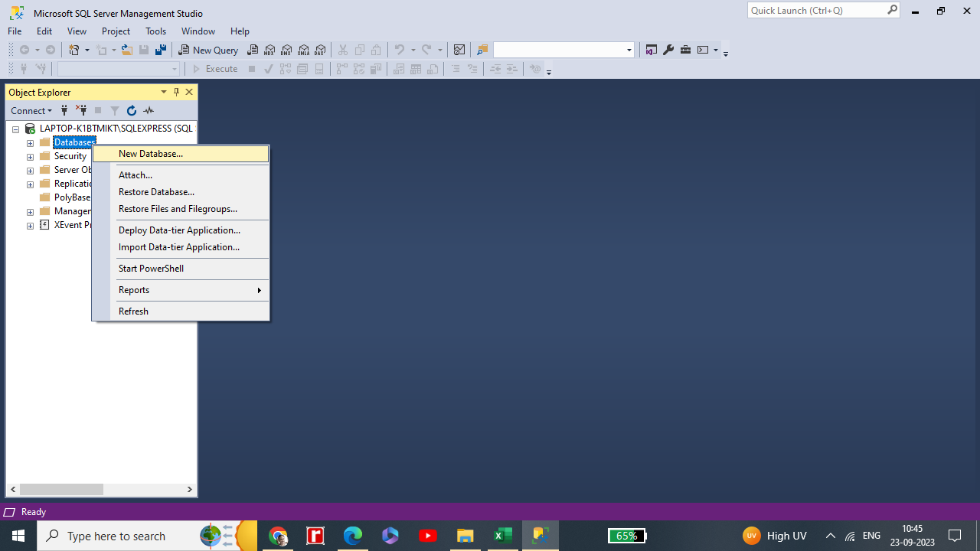Viewport: 980px width, 551px height.
Task: Open the Window menu
Action: pos(198,31)
